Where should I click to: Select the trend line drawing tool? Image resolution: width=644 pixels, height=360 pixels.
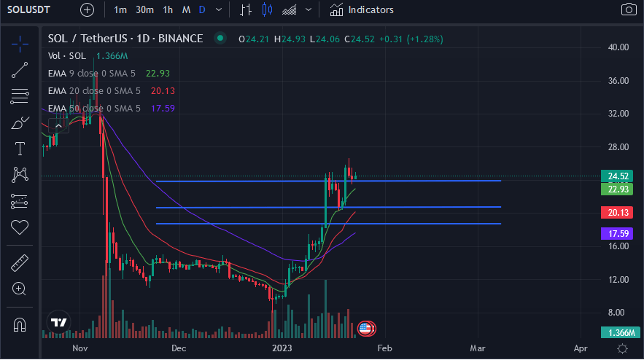[20, 70]
